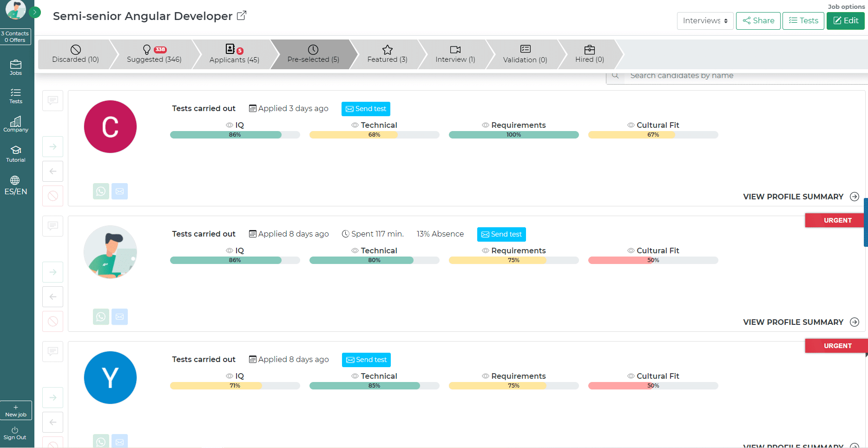Contact candidate C via WhatsApp icon
This screenshot has width=868, height=448.
point(101,191)
